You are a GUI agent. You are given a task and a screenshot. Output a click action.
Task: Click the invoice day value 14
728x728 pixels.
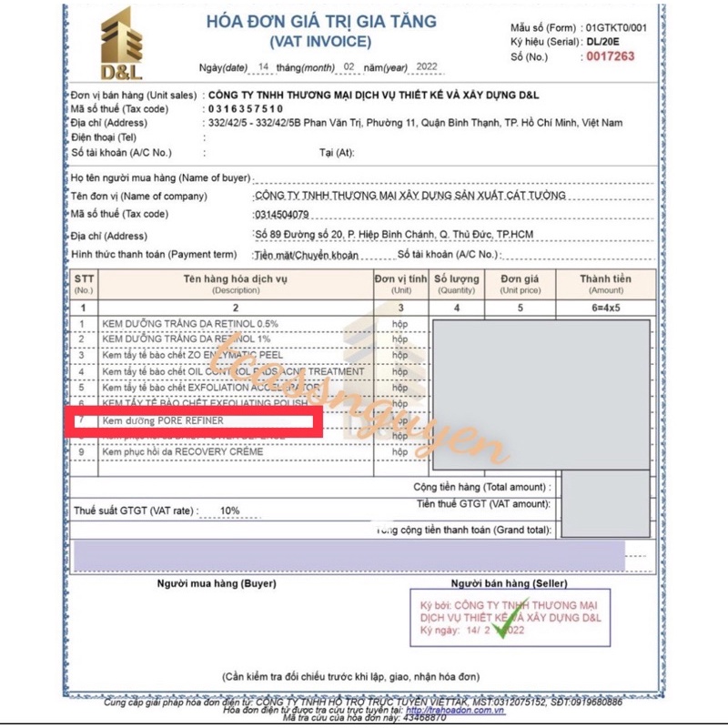(x=263, y=66)
